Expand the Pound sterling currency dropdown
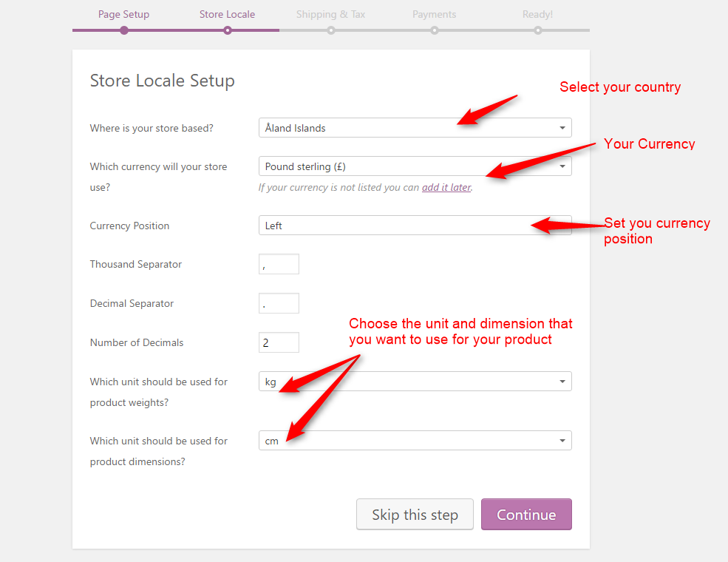 415,166
